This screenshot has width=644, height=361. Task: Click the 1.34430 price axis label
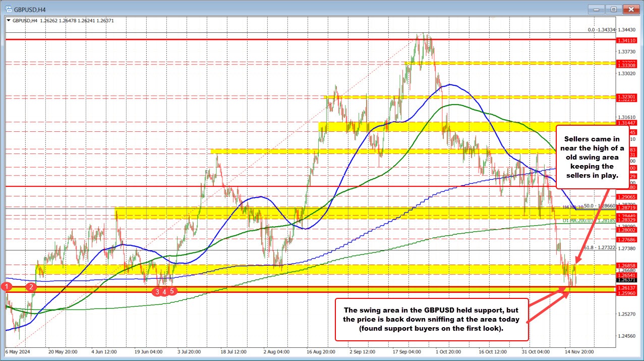pos(626,30)
